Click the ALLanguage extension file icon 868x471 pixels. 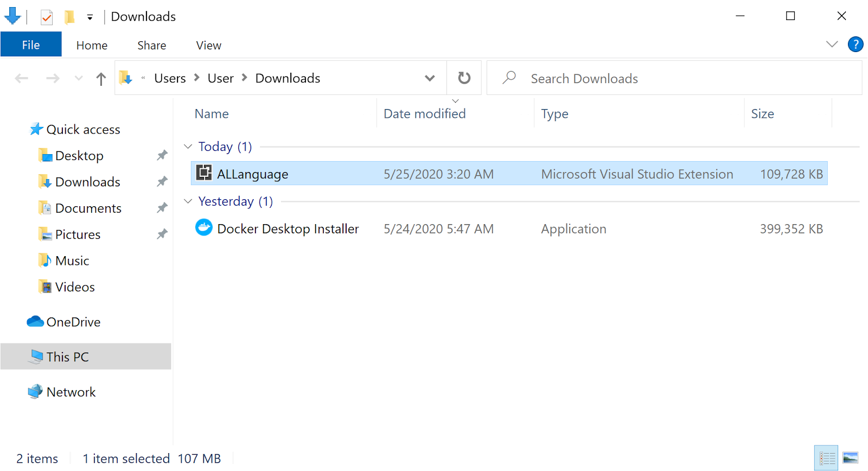coord(204,173)
